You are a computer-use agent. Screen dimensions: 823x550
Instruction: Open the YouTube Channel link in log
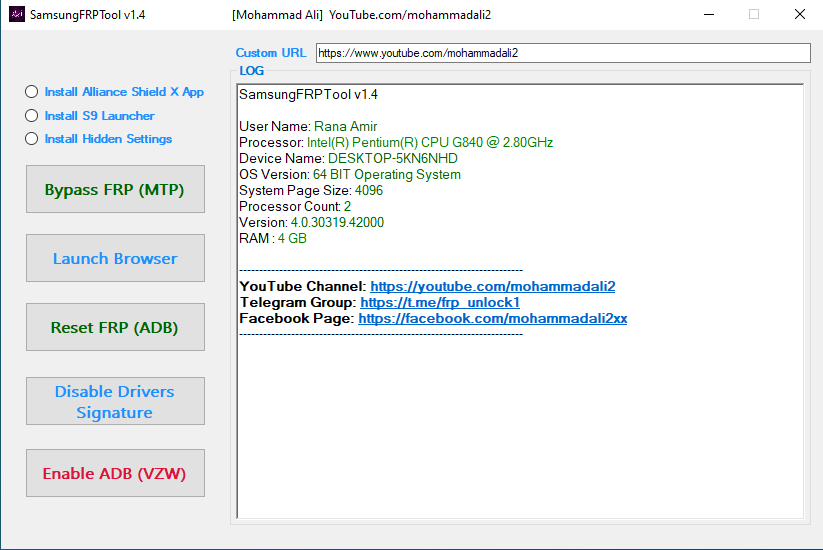click(492, 287)
